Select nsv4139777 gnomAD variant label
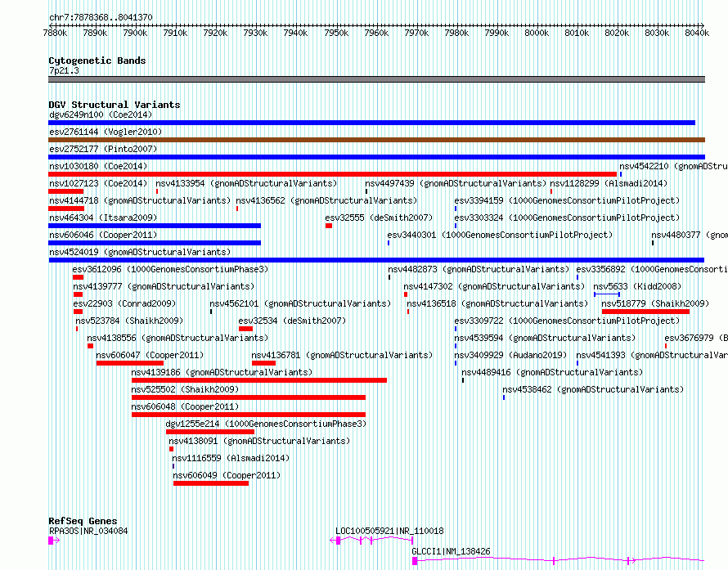This screenshot has width=728, height=570. tap(164, 286)
